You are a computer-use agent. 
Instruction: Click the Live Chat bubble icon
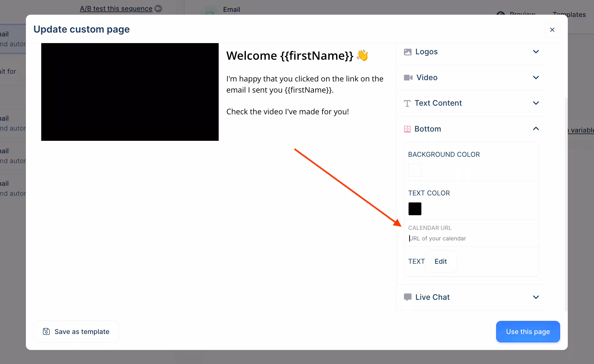pos(408,297)
